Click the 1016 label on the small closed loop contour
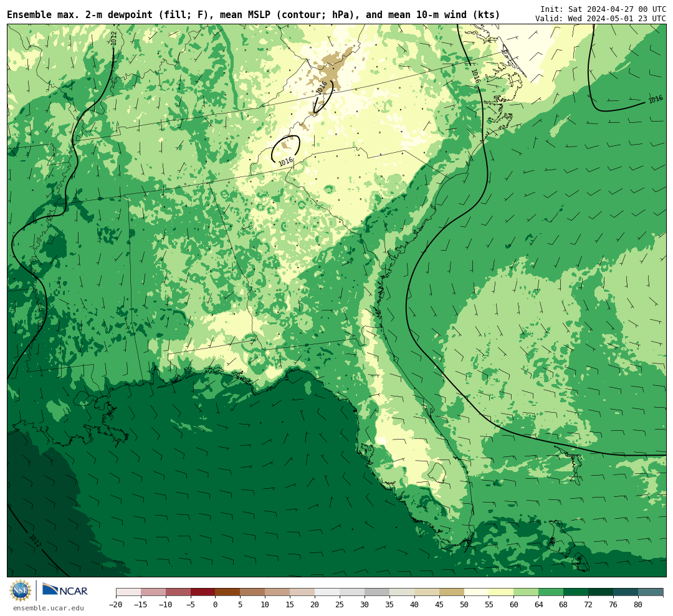This screenshot has width=673, height=616. [x=285, y=161]
